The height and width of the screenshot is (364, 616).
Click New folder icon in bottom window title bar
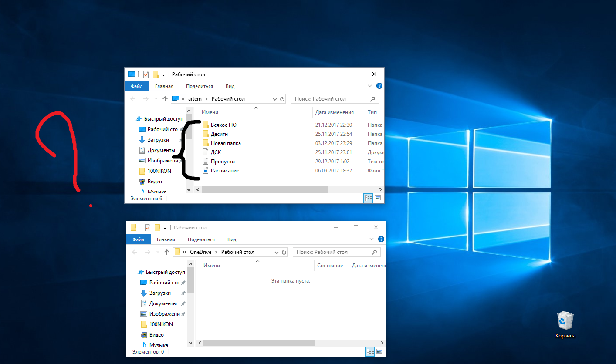157,228
